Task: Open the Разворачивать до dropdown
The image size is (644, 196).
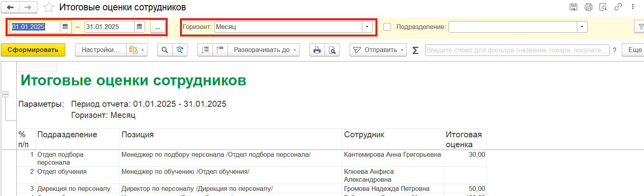Action: pos(264,50)
